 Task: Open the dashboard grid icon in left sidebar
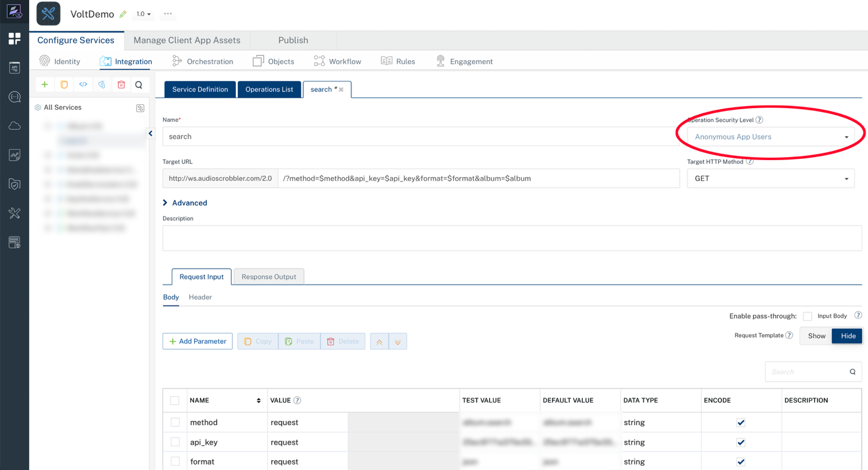coord(15,39)
